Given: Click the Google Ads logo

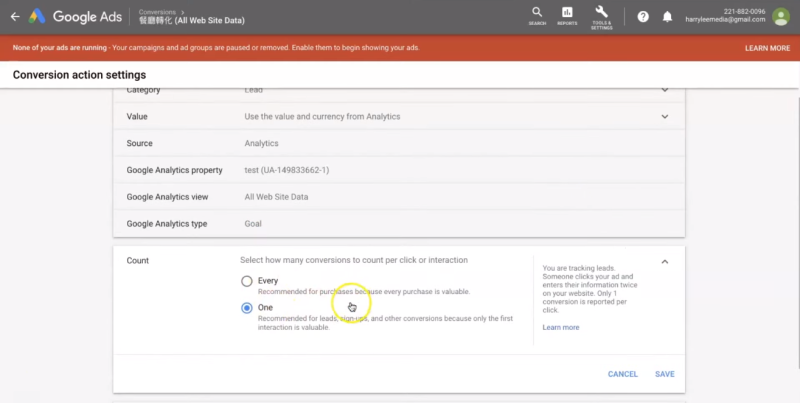Looking at the screenshot, I should (x=38, y=17).
